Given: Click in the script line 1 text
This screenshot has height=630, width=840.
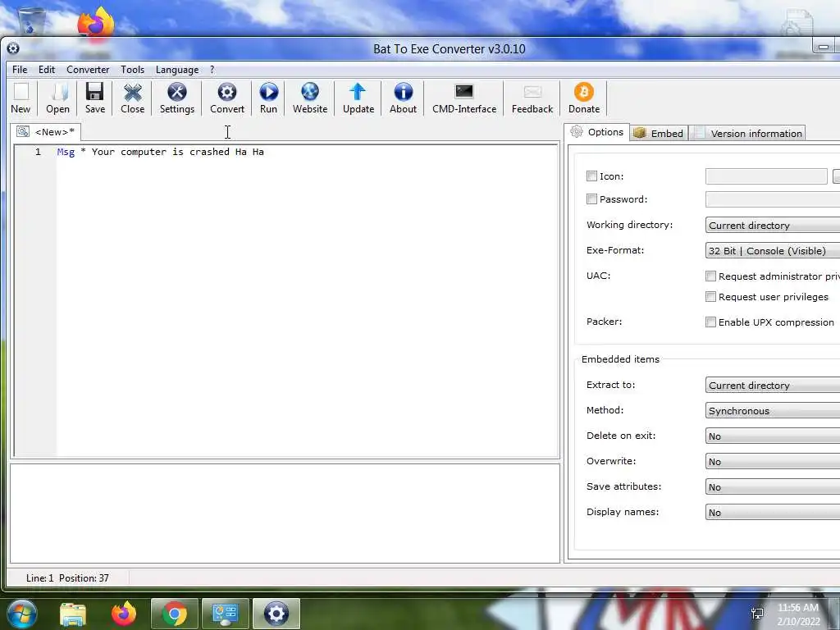Looking at the screenshot, I should (x=160, y=152).
